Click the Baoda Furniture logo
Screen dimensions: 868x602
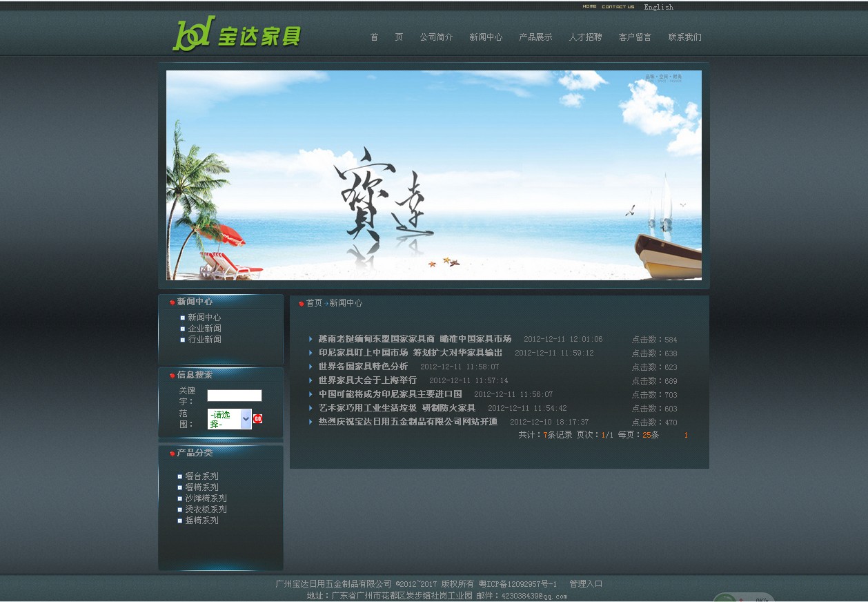point(236,34)
